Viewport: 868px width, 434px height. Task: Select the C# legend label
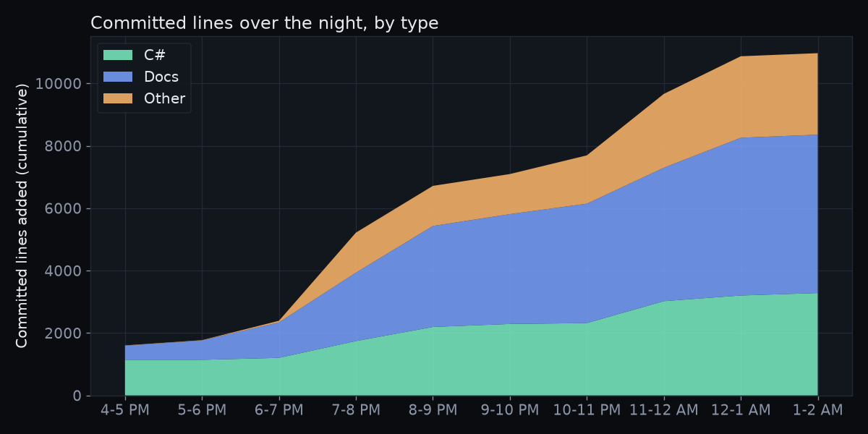(155, 55)
